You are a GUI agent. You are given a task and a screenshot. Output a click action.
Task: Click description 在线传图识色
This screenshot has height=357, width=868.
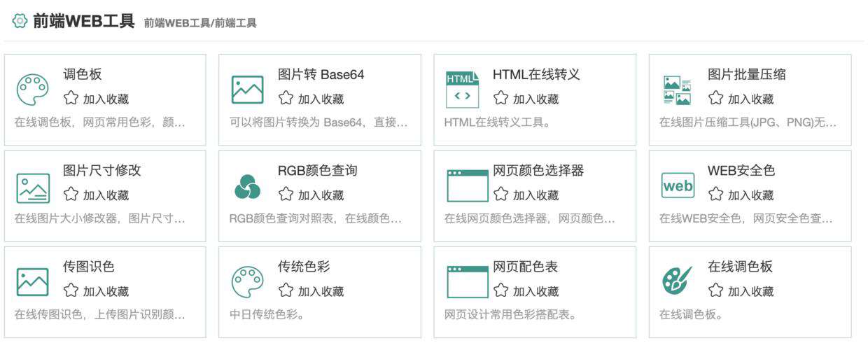pos(100,314)
